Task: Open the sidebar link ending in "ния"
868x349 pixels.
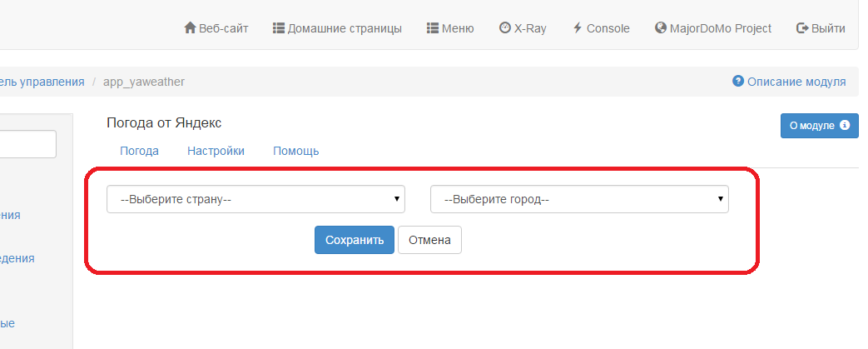Action: (10, 215)
